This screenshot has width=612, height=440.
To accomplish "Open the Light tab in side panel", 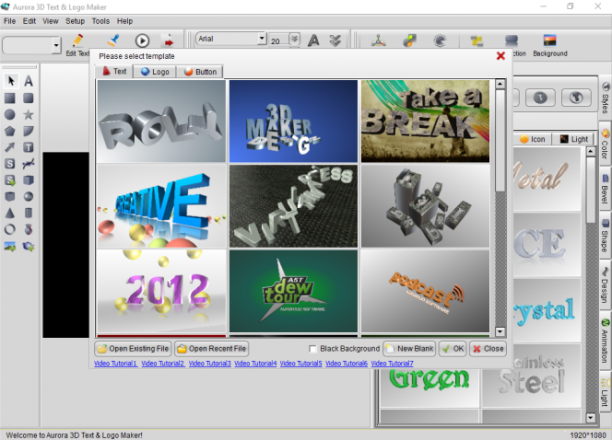I will pos(574,139).
